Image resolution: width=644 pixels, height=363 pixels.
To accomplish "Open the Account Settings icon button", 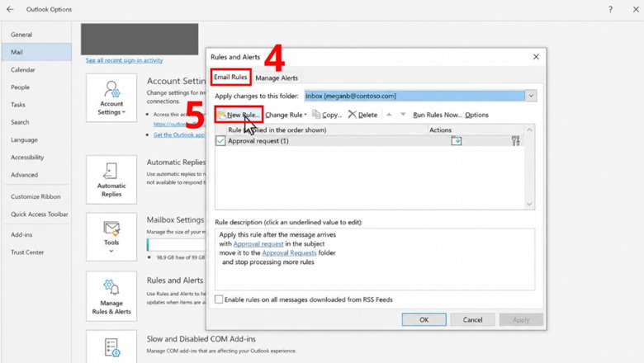I will (111, 97).
